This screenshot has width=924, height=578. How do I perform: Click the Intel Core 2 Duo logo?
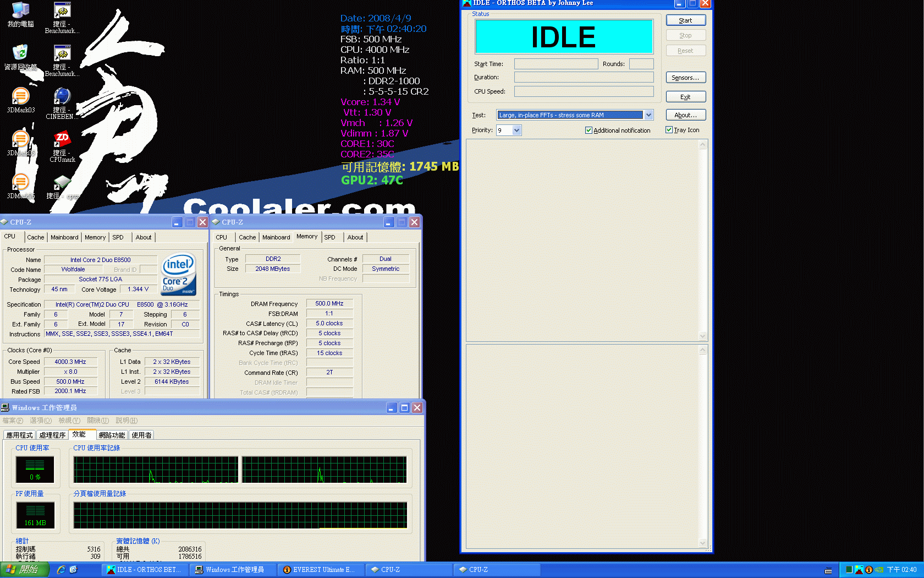[178, 274]
